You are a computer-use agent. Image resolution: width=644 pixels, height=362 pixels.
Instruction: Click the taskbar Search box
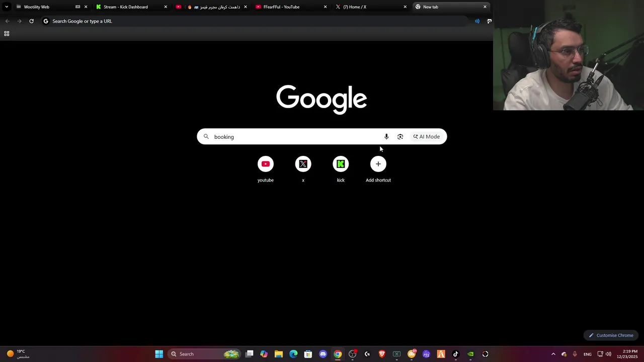(204, 354)
